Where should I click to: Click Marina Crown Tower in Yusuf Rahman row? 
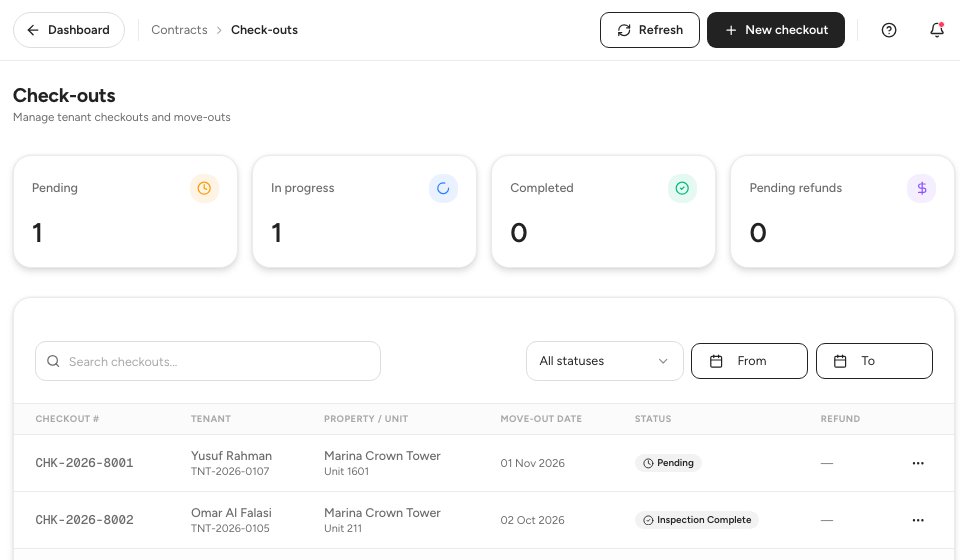pyautogui.click(x=382, y=456)
